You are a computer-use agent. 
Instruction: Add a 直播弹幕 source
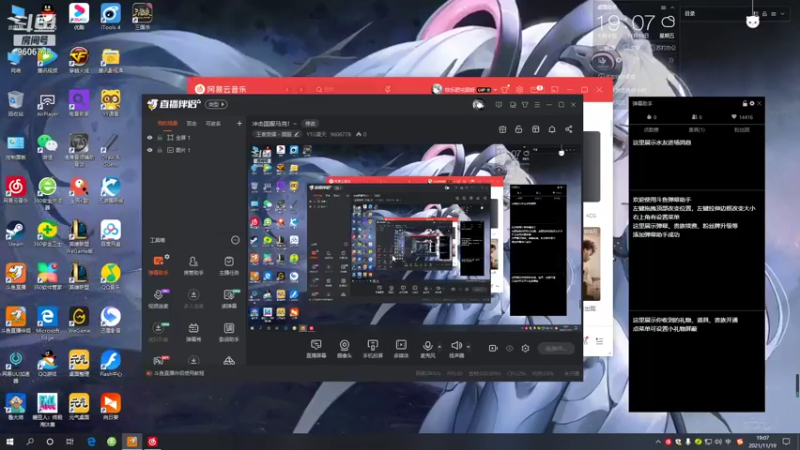(x=316, y=349)
